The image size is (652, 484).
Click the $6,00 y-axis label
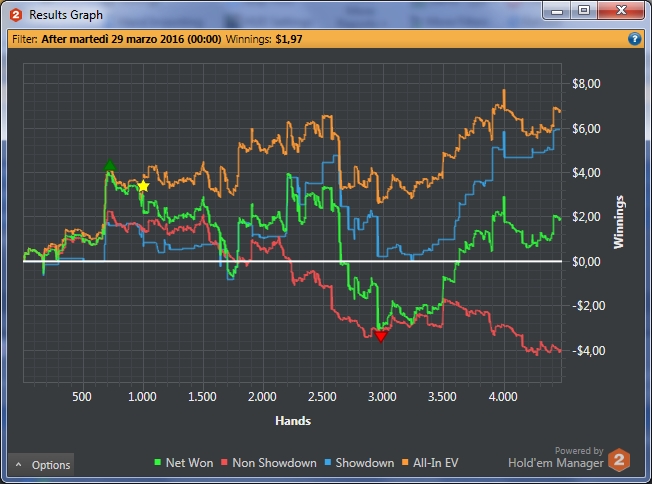coord(586,128)
